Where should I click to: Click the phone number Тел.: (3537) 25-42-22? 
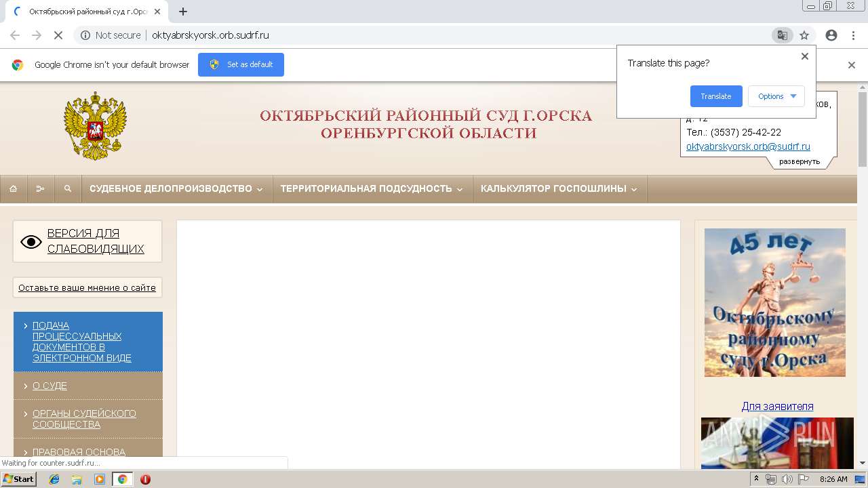pyautogui.click(x=734, y=132)
